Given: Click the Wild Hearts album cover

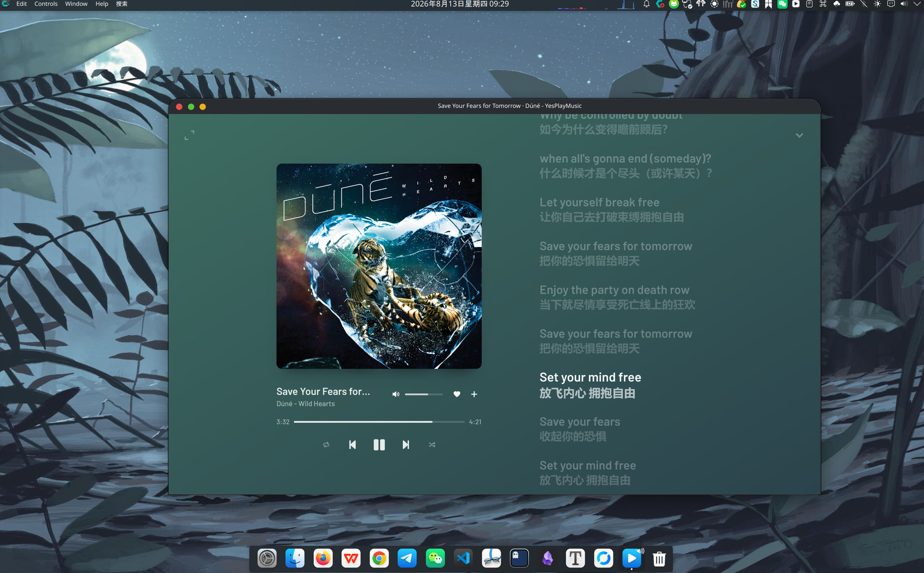Looking at the screenshot, I should coord(379,266).
